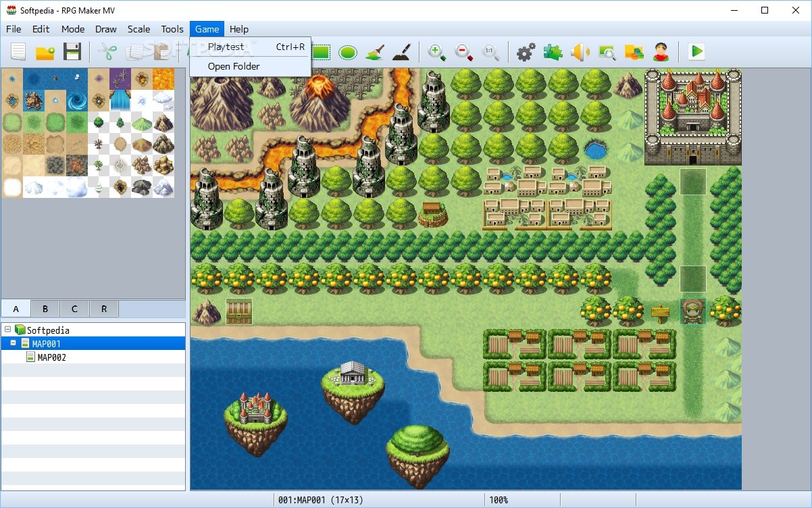The height and width of the screenshot is (508, 812).
Task: Click the New Project page icon
Action: tap(18, 51)
